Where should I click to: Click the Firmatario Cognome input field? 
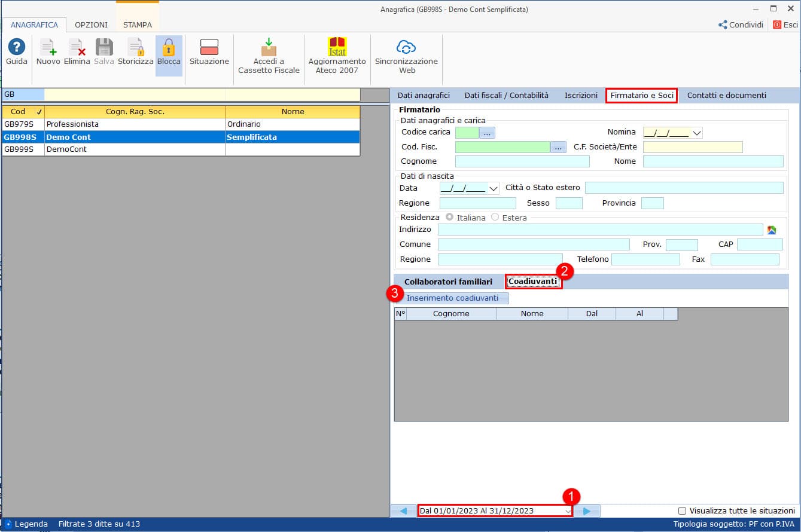pyautogui.click(x=522, y=161)
